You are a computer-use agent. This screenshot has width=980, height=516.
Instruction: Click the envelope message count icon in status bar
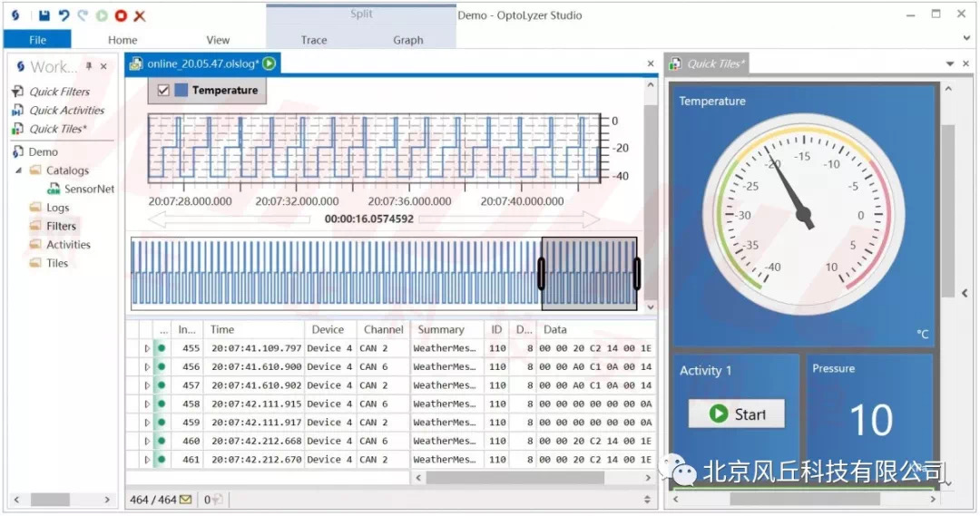[x=185, y=500]
